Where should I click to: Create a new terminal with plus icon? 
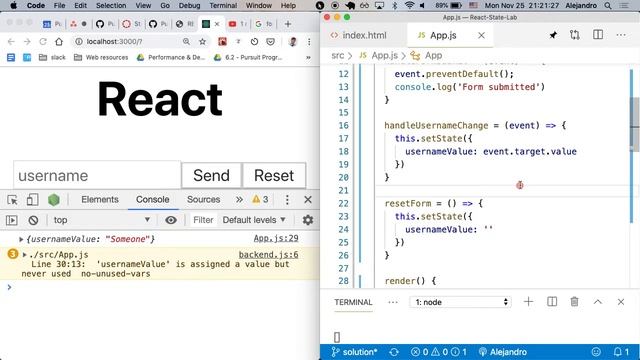click(529, 302)
